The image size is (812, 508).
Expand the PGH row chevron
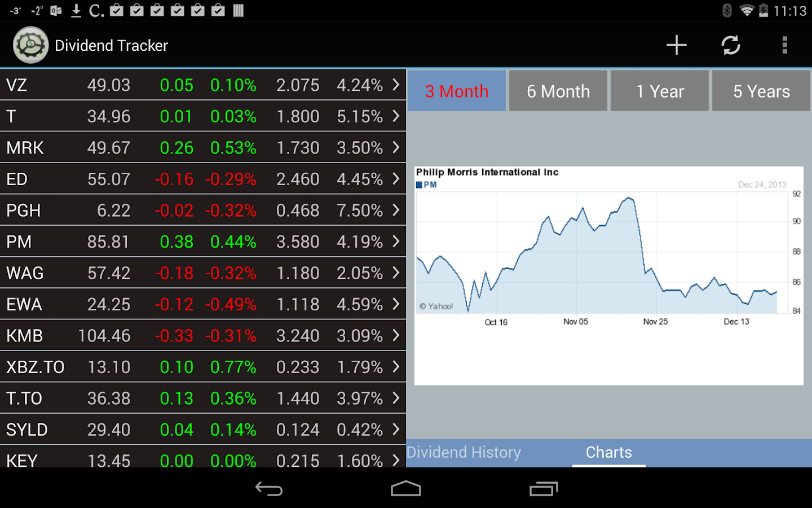point(396,210)
